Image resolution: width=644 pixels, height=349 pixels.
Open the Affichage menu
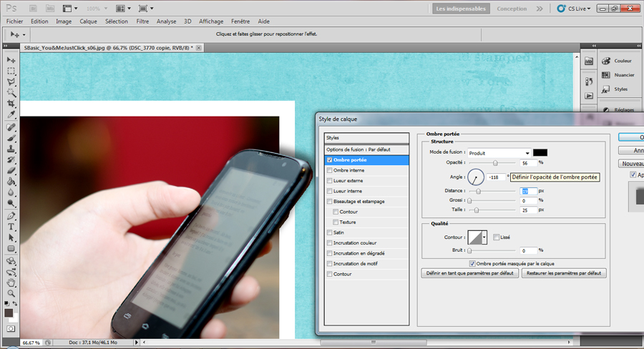pyautogui.click(x=211, y=21)
